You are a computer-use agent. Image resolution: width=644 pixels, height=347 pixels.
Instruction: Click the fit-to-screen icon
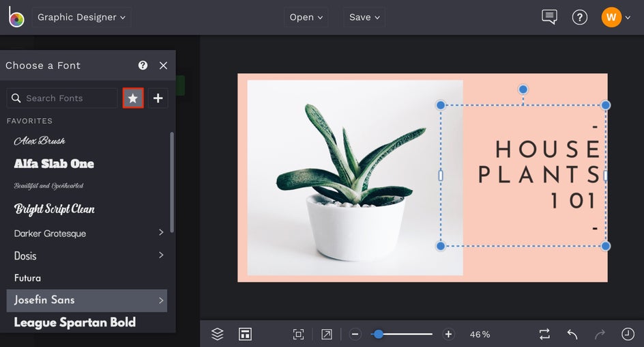coord(298,334)
